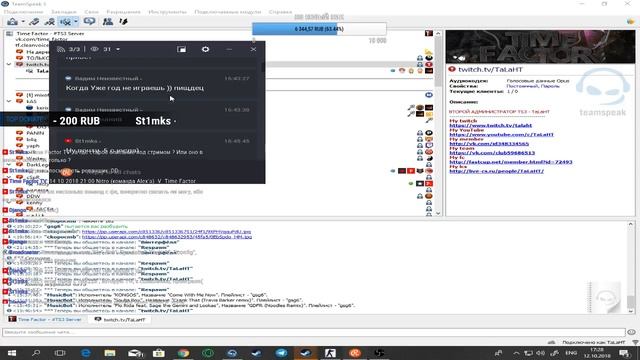The width and height of the screenshot is (640, 360).
Task: Click the donation goal progress bar
Action: coord(319,29)
